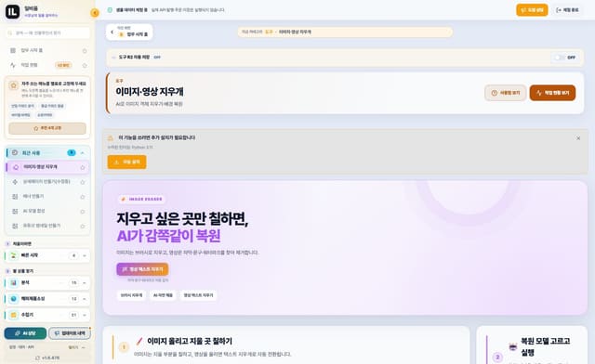
Task: Click the step 2 number badge
Action: 497,357
